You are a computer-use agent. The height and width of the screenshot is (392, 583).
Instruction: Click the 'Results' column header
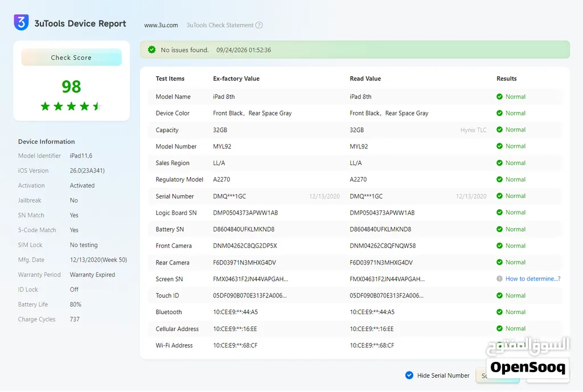click(x=506, y=79)
